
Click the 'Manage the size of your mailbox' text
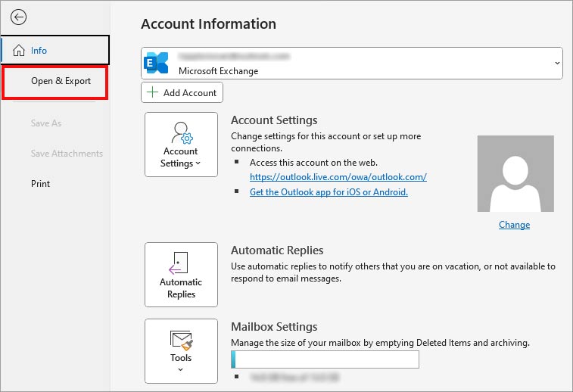pyautogui.click(x=380, y=343)
